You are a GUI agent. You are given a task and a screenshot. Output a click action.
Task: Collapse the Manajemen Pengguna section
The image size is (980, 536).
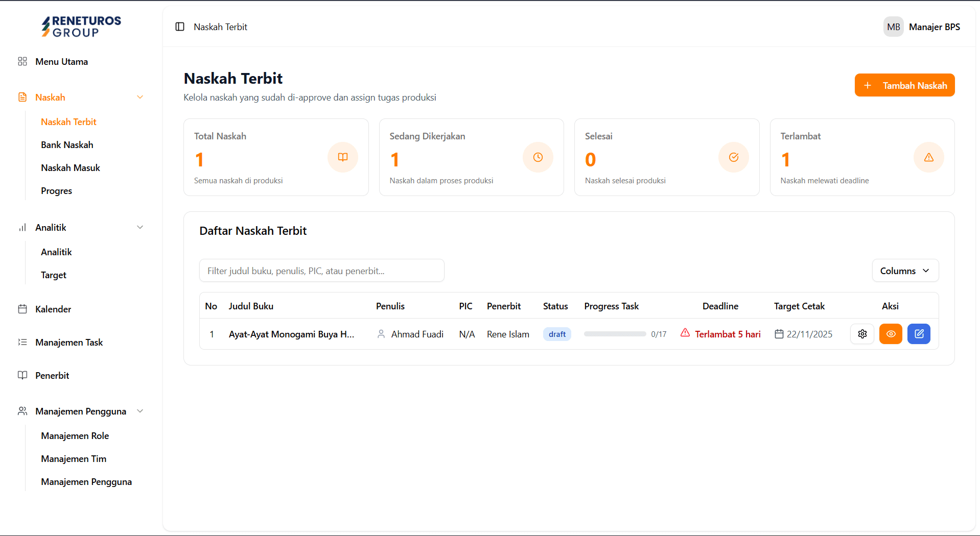click(140, 411)
